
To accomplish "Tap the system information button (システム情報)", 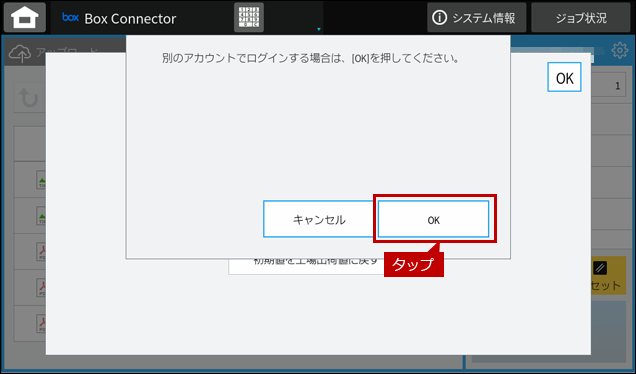I will pos(476,18).
